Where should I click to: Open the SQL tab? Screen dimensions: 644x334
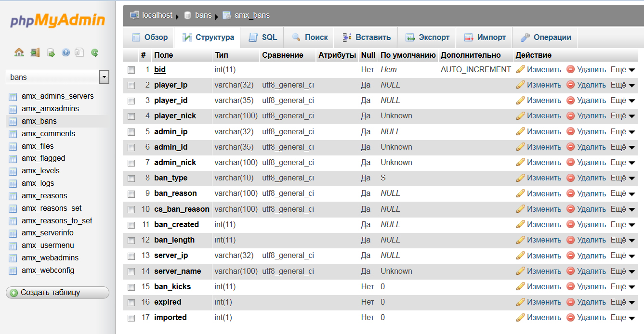pyautogui.click(x=263, y=37)
